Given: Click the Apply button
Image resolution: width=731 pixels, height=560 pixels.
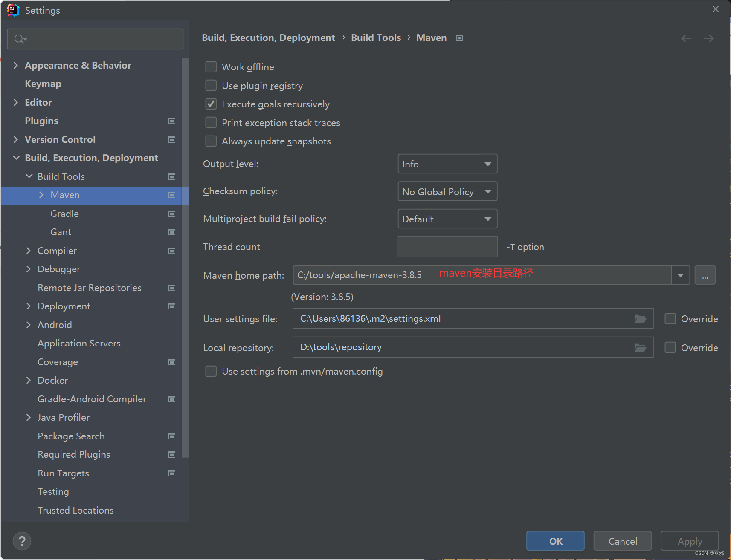Looking at the screenshot, I should click(689, 541).
